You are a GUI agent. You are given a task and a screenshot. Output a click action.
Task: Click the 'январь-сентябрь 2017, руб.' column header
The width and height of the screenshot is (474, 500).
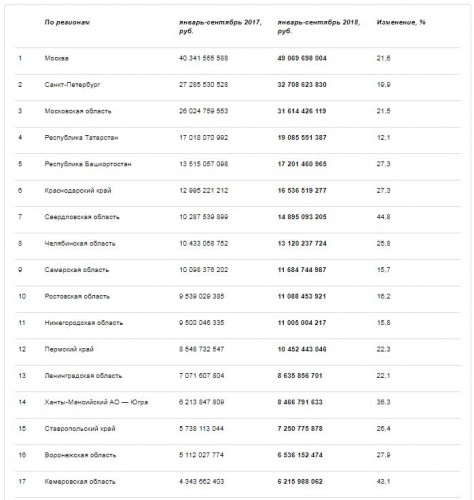pos(220,27)
